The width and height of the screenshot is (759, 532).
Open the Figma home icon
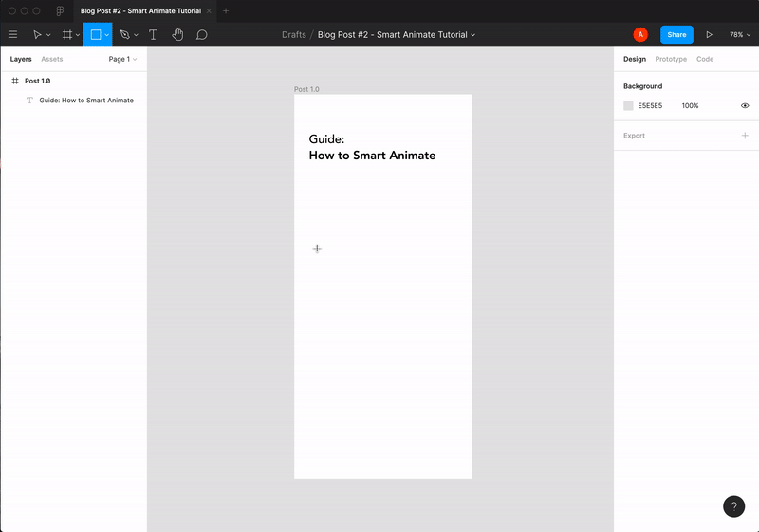[60, 10]
